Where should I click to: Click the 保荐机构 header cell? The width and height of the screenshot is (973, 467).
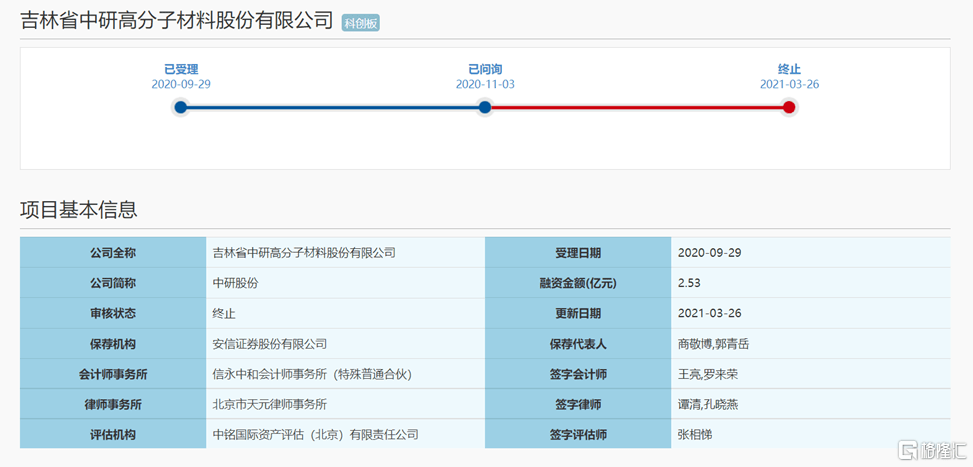[x=113, y=344]
